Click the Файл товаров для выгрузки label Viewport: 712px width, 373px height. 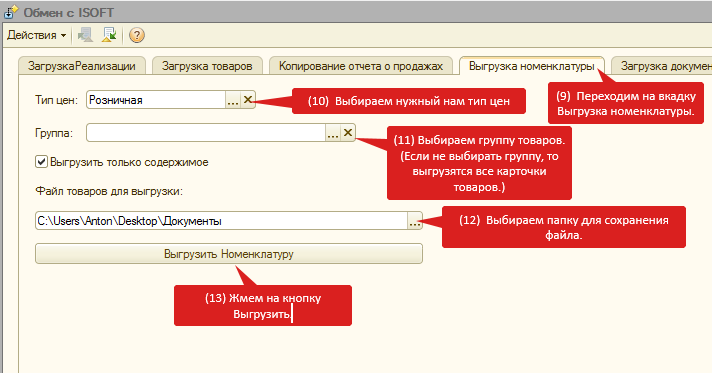[x=109, y=191]
